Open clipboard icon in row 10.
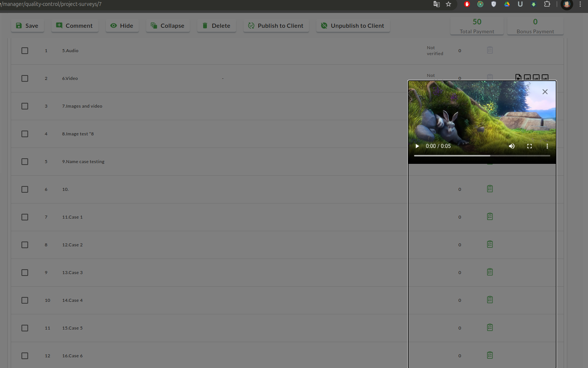Image resolution: width=588 pixels, height=368 pixels. tap(490, 189)
